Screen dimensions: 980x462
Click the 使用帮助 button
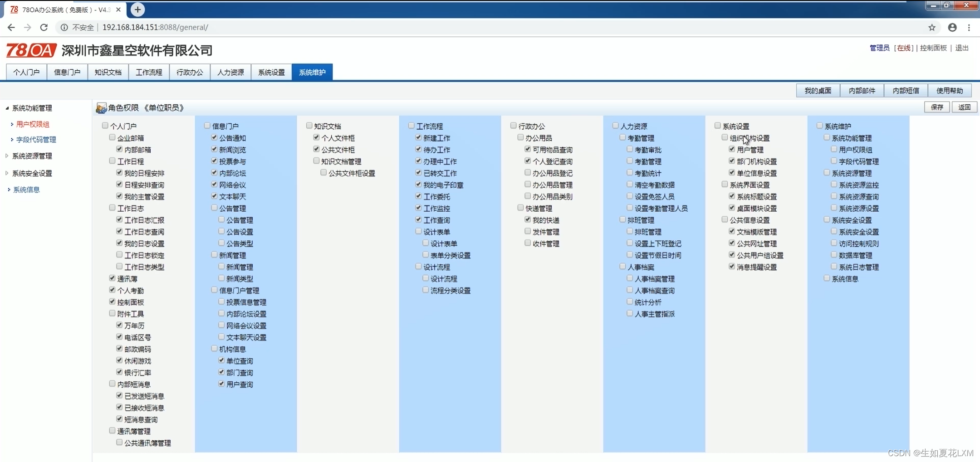click(x=950, y=91)
